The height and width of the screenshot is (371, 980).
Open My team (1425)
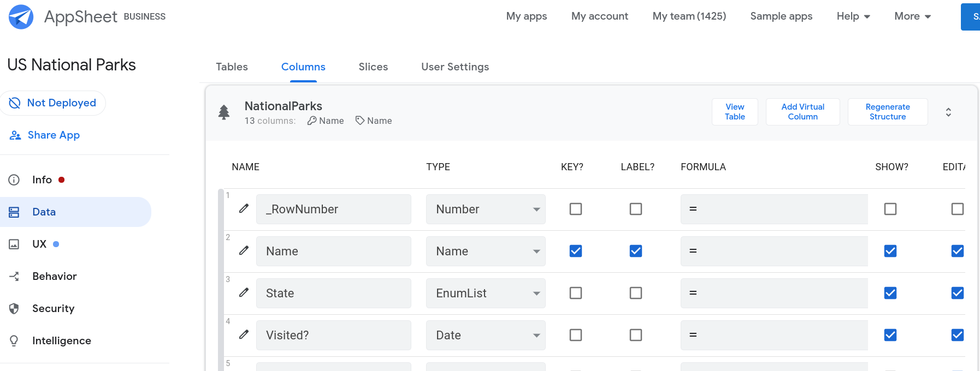(x=689, y=16)
